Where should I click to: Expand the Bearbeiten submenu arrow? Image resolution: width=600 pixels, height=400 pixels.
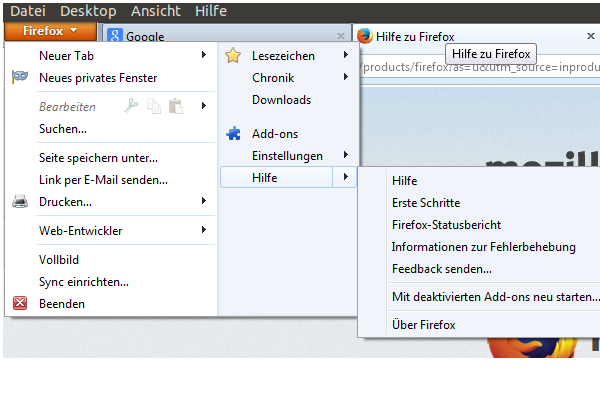[204, 106]
